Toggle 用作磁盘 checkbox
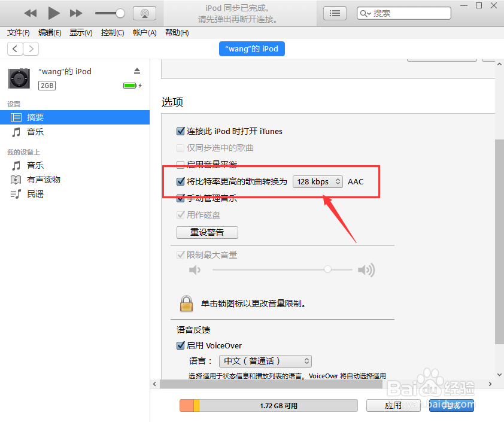 click(181, 215)
